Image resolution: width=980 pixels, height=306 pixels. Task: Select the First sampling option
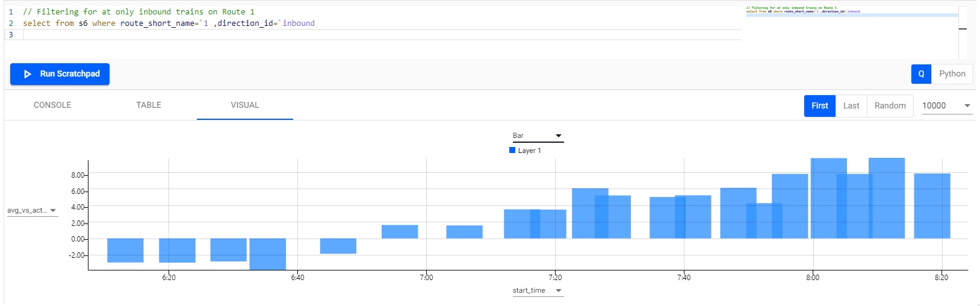[x=819, y=105]
